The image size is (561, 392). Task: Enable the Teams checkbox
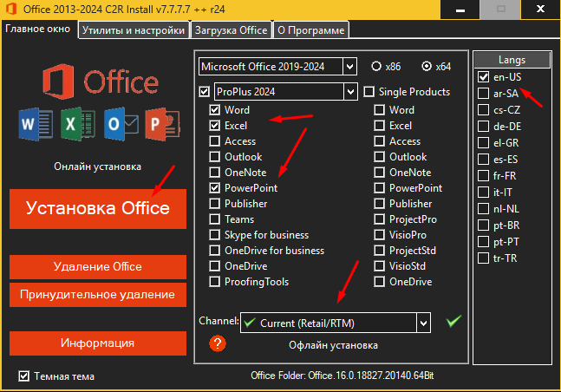(215, 219)
